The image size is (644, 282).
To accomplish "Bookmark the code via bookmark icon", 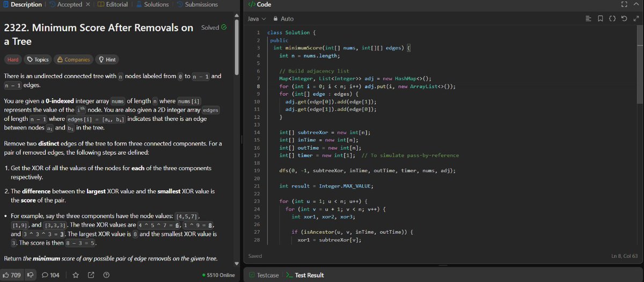I will click(x=601, y=19).
